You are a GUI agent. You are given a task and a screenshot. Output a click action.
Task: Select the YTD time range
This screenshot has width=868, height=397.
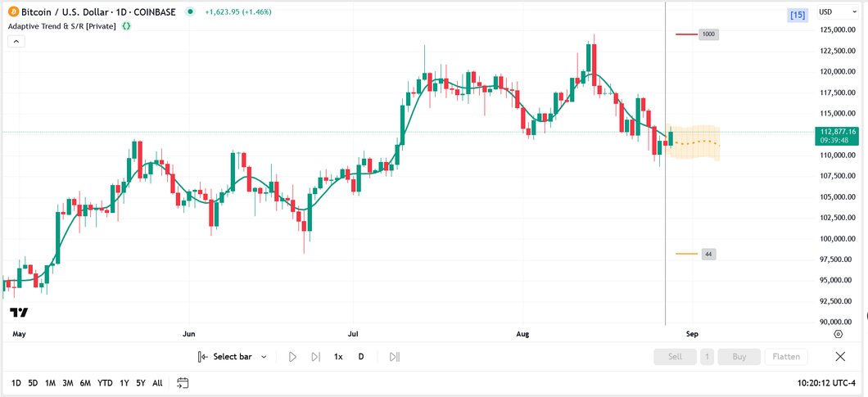point(105,383)
